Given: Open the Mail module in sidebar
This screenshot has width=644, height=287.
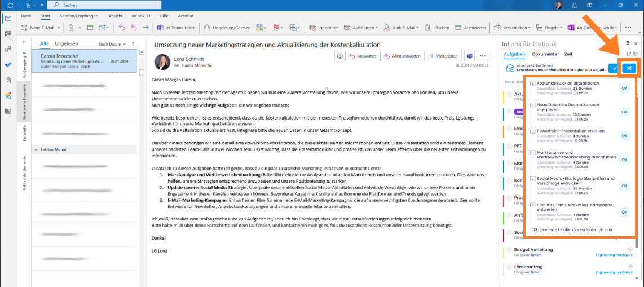Looking at the screenshot, I should click(x=8, y=19).
